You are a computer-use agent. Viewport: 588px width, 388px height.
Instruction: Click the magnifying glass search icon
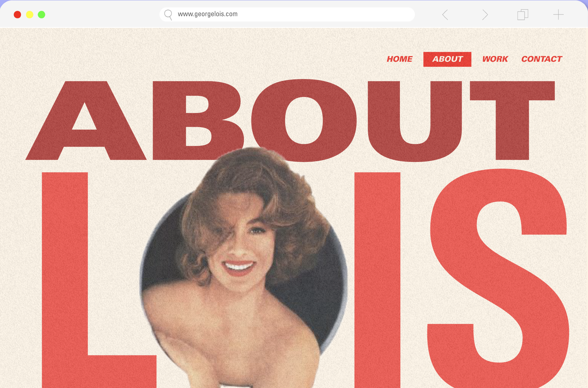[168, 14]
